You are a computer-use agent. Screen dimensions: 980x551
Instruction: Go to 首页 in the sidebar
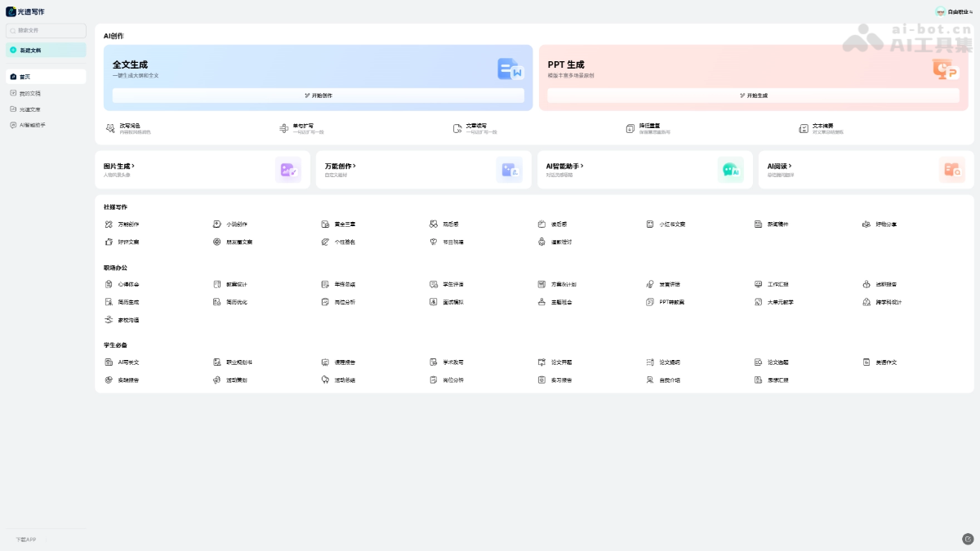click(x=46, y=77)
